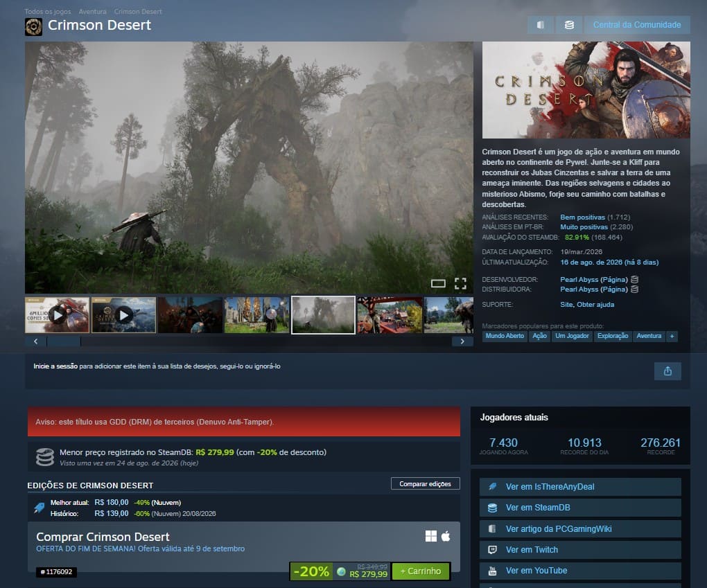Viewport: 707px width, 588px height.
Task: Click the app ID 1176092 badge
Action: coord(56,572)
